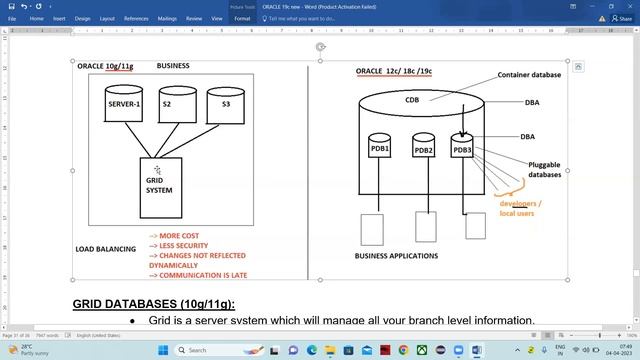Open Customize Quick Access Toolbar dropdown

(x=50, y=7)
